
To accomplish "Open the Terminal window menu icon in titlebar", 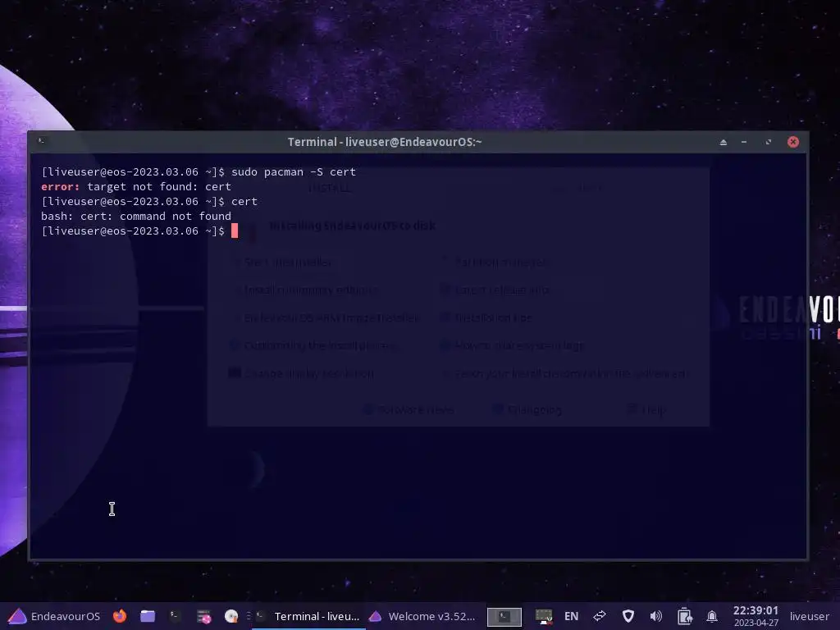I will point(41,141).
